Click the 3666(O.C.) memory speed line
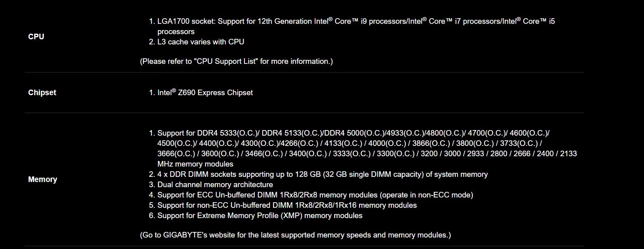Screen dimensions: 644x249 click(367, 153)
